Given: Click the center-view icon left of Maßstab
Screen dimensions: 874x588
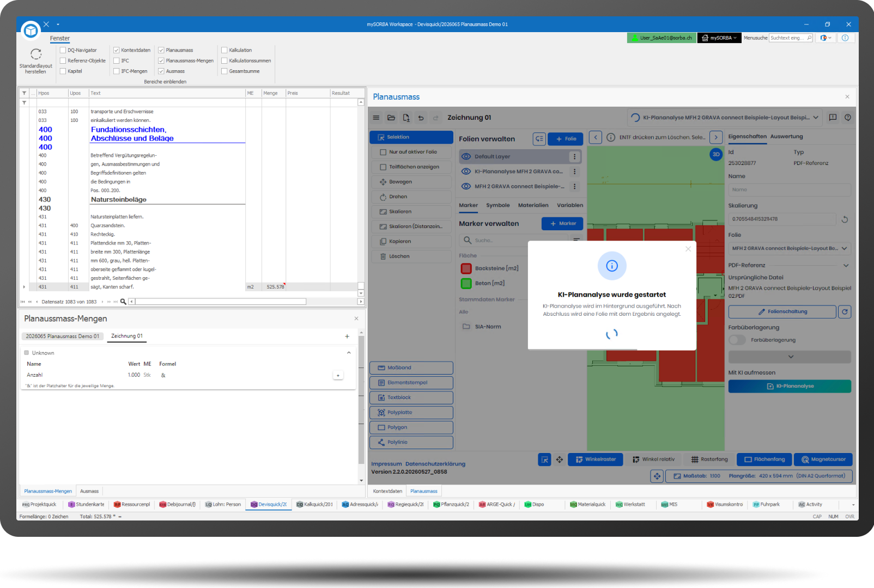Looking at the screenshot, I should click(657, 476).
